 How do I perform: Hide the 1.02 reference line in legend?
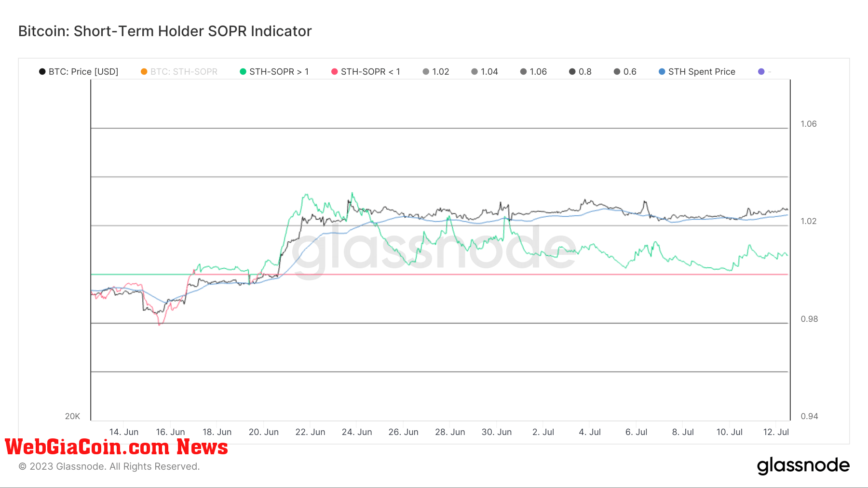tap(436, 72)
